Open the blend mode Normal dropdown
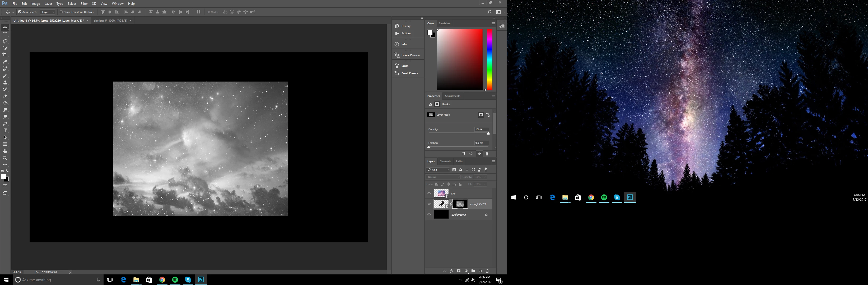 (443, 177)
